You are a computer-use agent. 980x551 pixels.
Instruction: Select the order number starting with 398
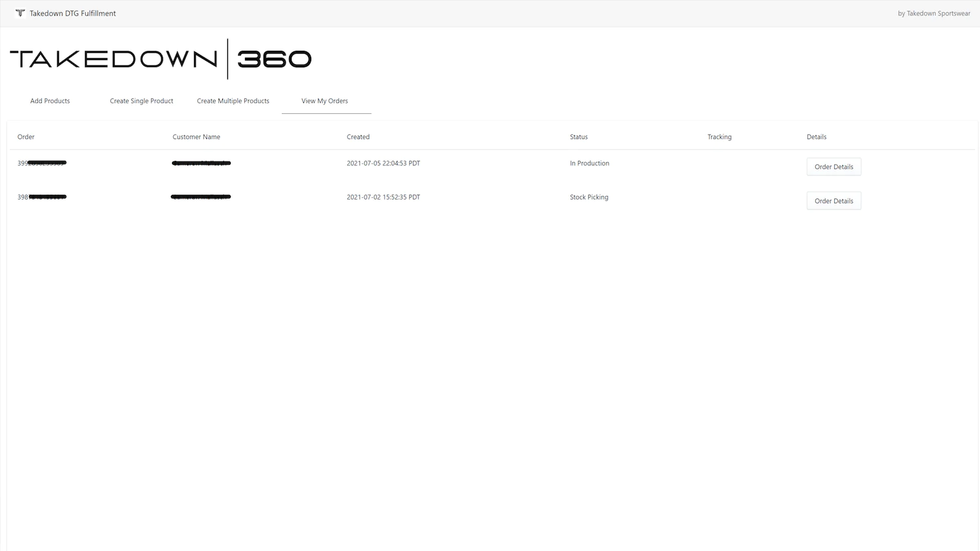click(42, 197)
